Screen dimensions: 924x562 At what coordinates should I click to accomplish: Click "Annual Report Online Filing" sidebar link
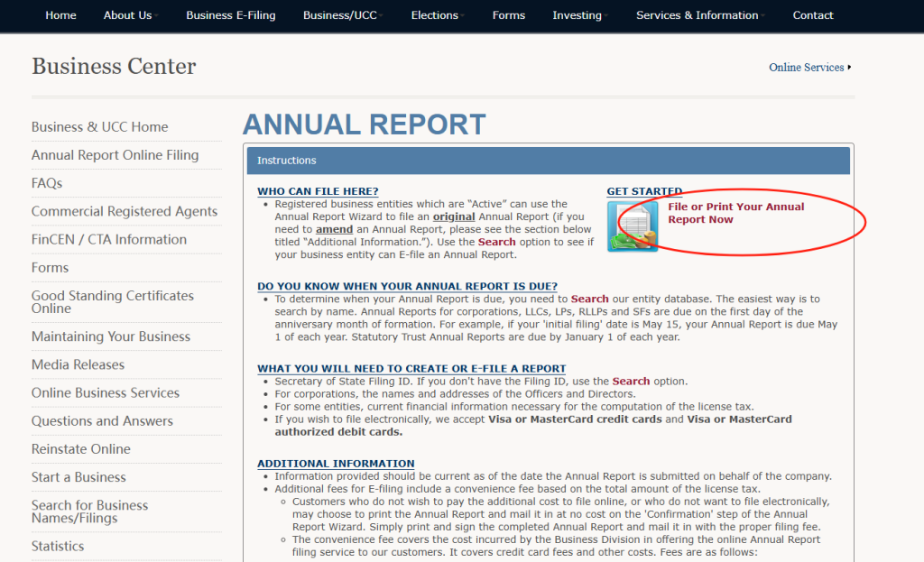[115, 155]
